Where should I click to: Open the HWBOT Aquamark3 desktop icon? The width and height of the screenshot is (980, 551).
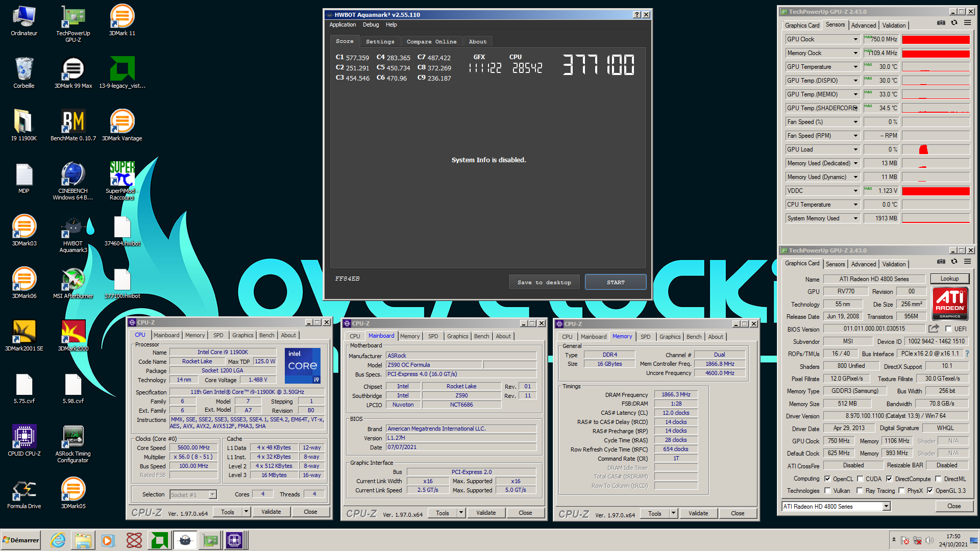tap(73, 234)
